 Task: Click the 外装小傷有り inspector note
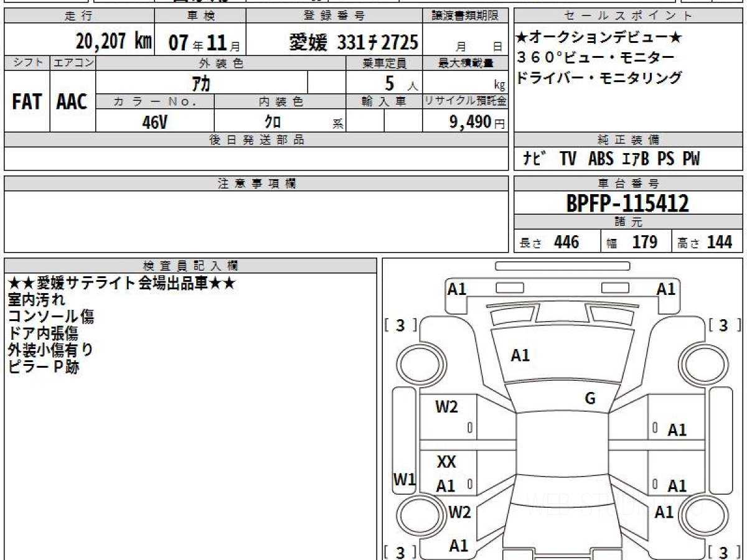51,350
